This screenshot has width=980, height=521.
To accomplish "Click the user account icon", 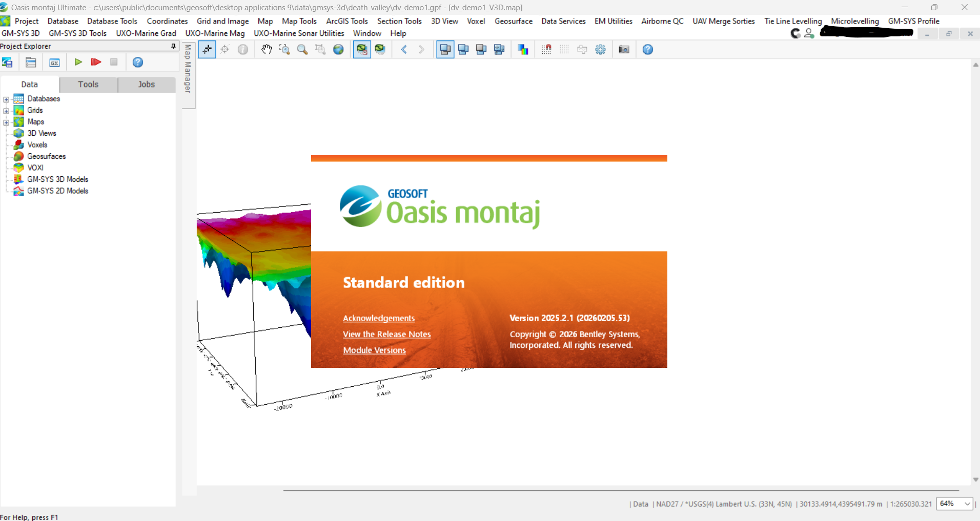I will [809, 33].
